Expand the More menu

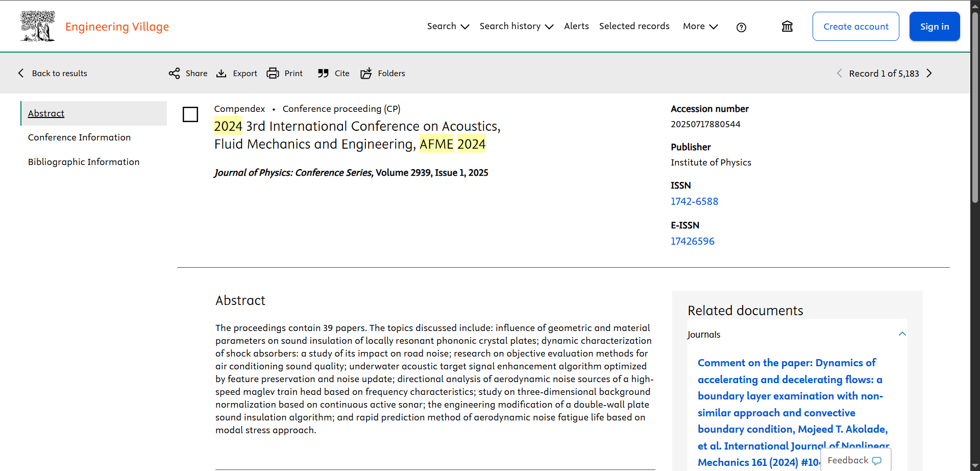pos(700,26)
